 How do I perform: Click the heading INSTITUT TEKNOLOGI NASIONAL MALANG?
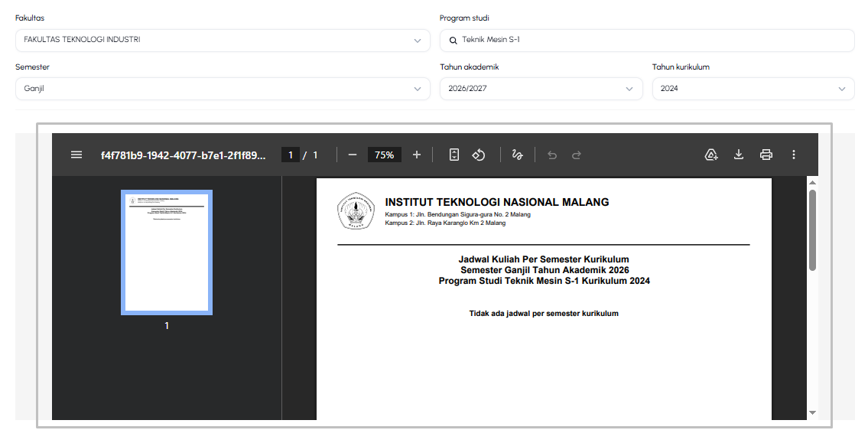[496, 202]
